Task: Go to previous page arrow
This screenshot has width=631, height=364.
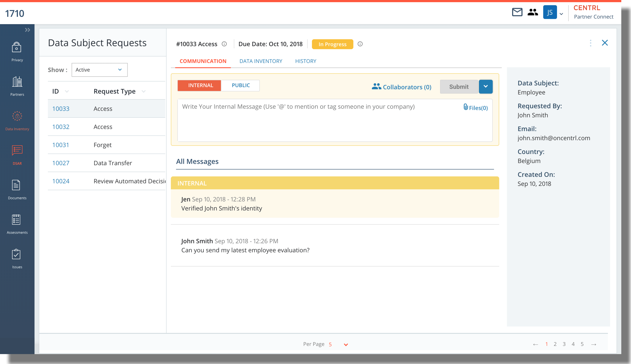Action: [x=535, y=344]
